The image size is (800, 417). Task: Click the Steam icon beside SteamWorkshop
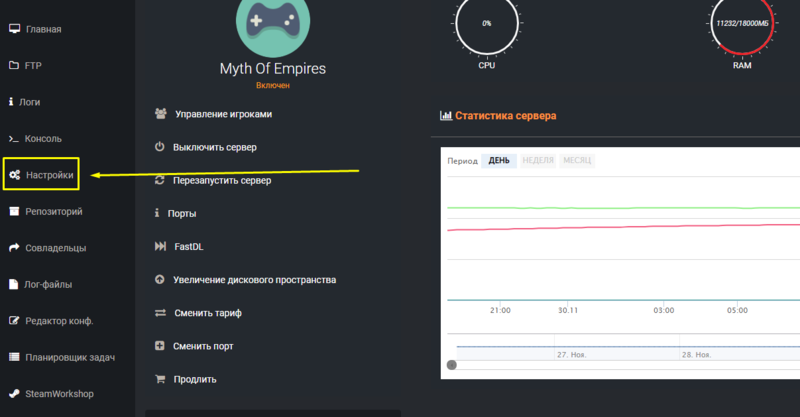click(x=14, y=393)
